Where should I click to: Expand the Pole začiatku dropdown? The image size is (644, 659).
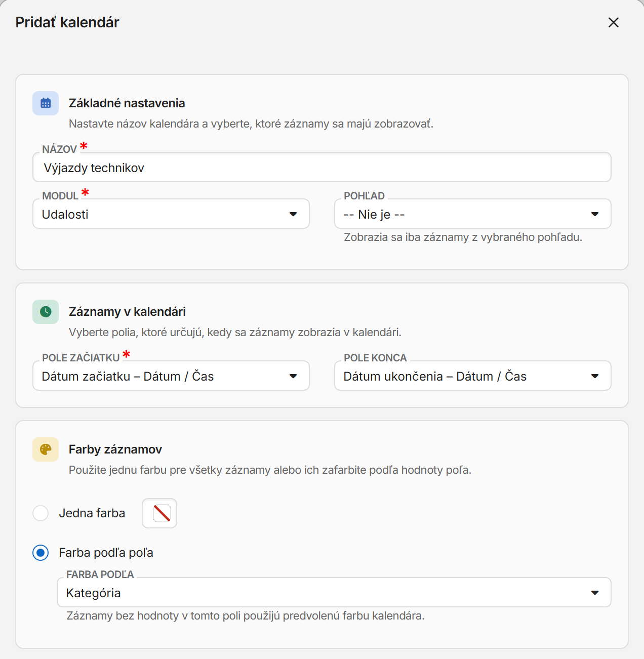[x=171, y=376]
